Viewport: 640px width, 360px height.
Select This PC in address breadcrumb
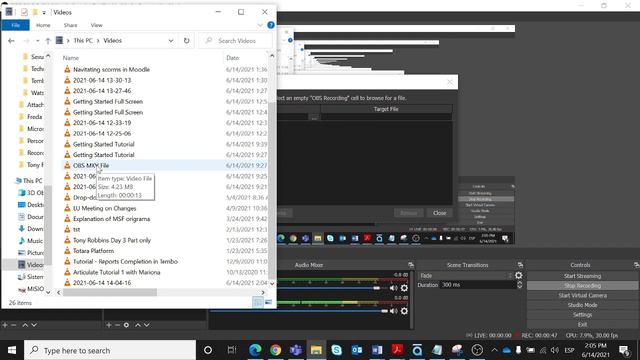pyautogui.click(x=83, y=41)
